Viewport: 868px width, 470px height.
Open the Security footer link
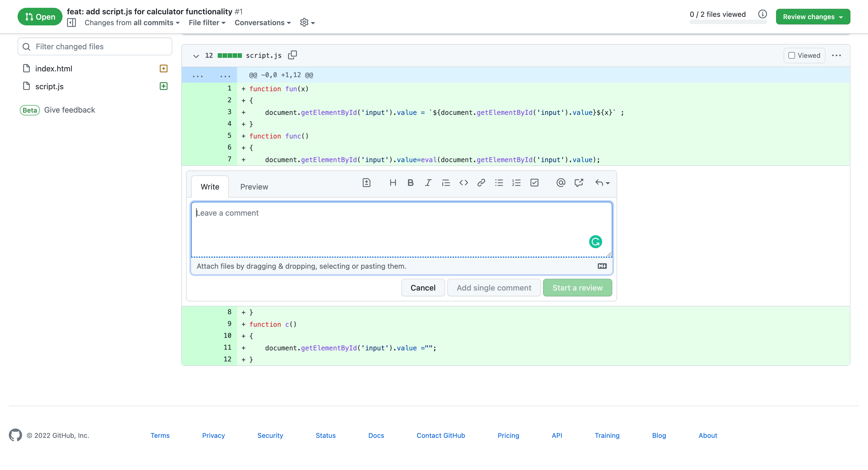tap(270, 435)
